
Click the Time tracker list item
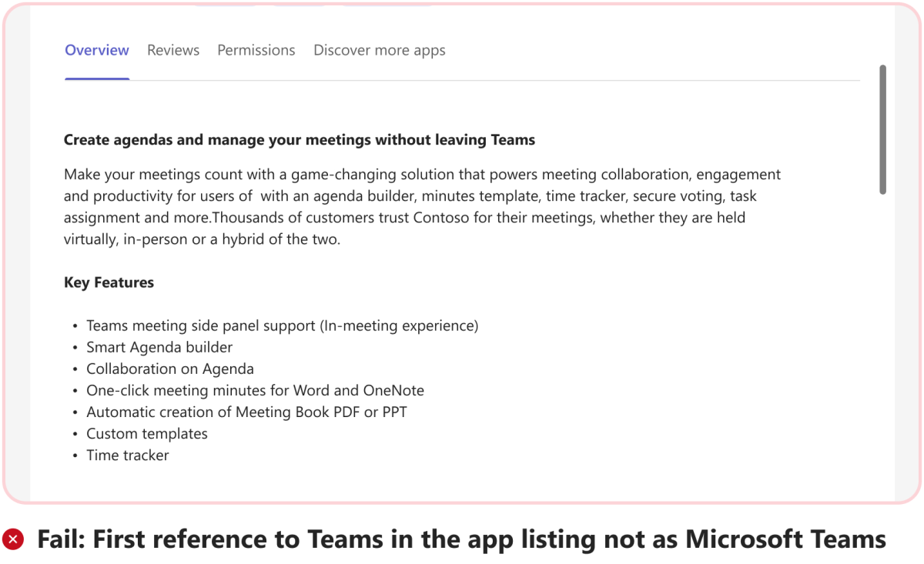pyautogui.click(x=127, y=455)
